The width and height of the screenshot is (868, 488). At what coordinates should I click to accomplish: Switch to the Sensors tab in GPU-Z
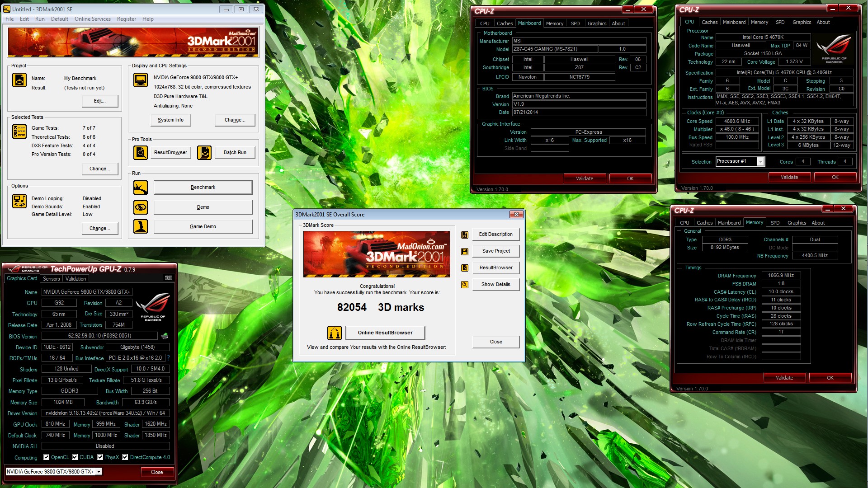pos(51,279)
